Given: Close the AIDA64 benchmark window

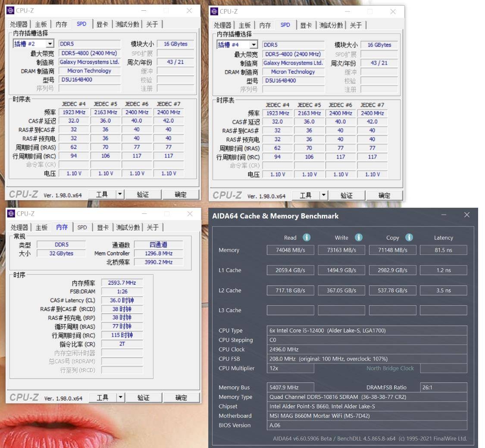Looking at the screenshot, I should coord(466,215).
